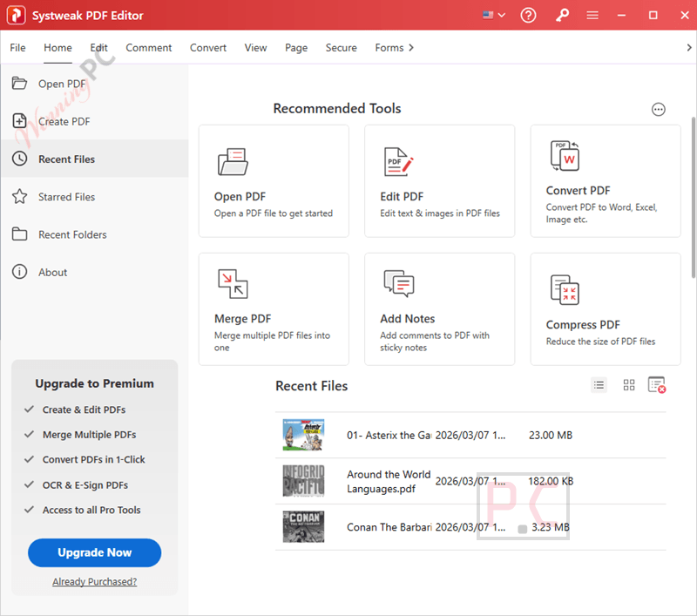Open the Asterix the Gaul thumbnail

(303, 435)
